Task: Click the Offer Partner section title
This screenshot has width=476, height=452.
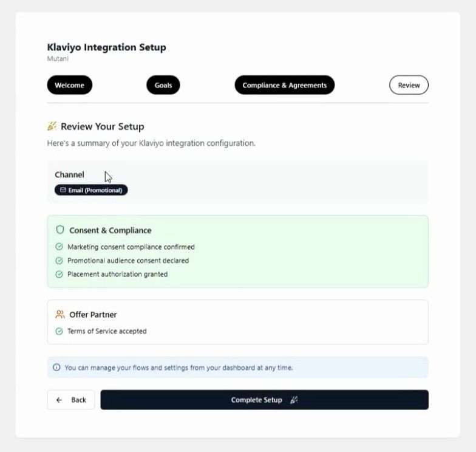Action: [x=93, y=315]
